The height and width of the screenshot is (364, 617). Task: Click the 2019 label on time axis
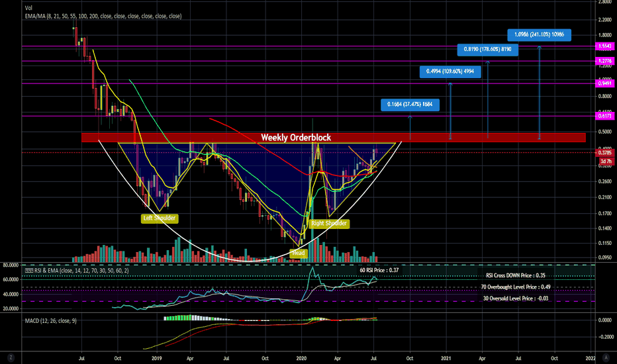(157, 359)
